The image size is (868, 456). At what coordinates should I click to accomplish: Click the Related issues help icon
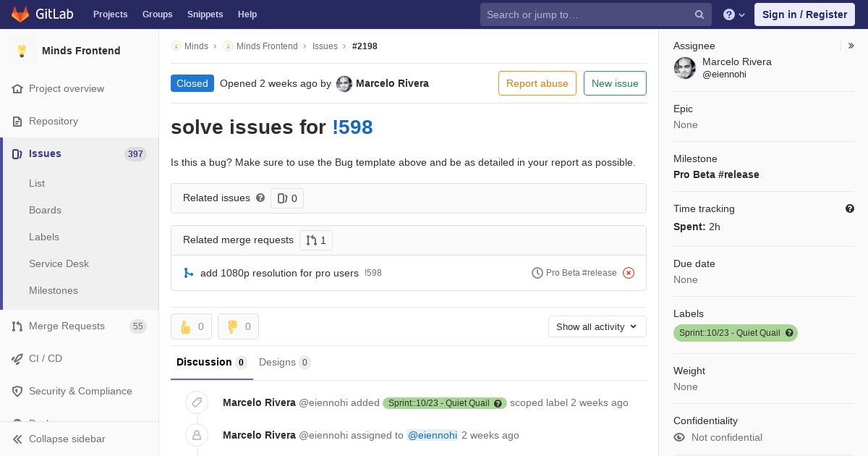[x=260, y=198]
